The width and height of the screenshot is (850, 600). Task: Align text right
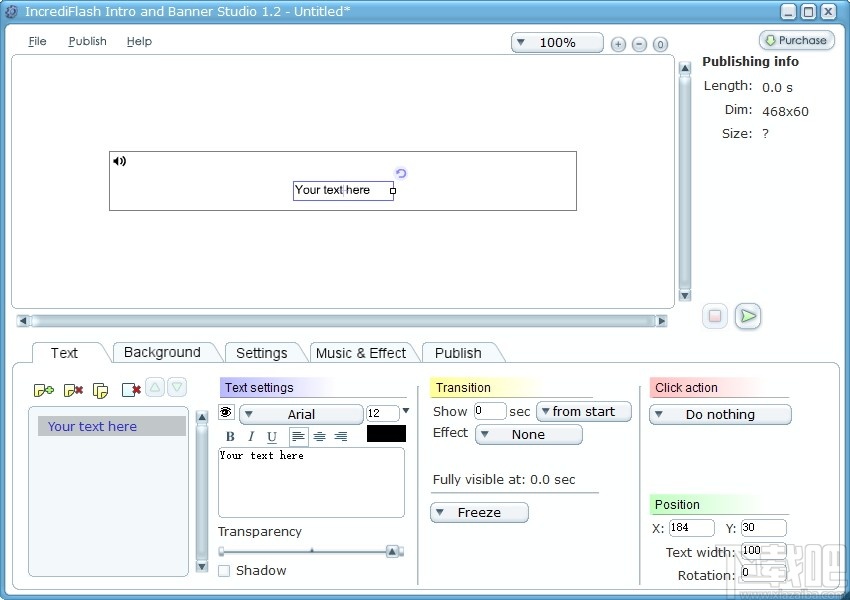tap(340, 436)
